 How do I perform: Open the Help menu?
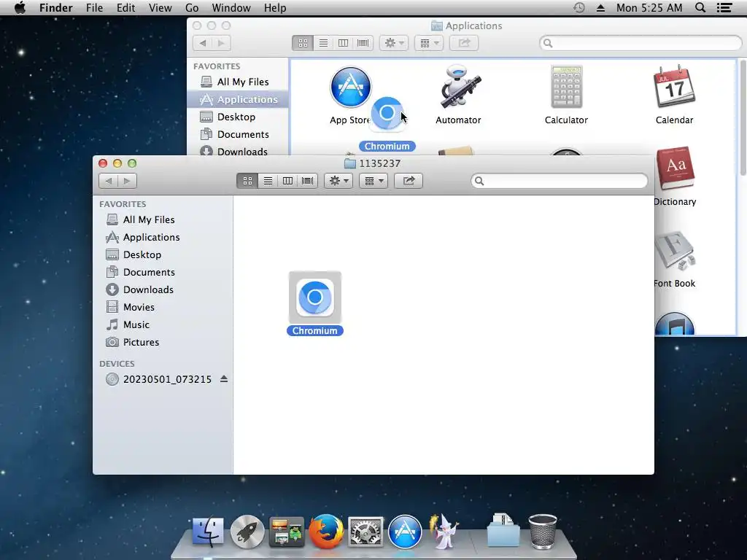pyautogui.click(x=275, y=8)
